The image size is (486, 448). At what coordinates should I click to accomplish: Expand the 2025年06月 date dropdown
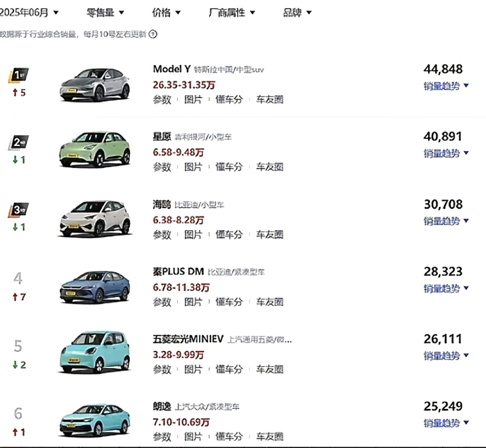[30, 12]
